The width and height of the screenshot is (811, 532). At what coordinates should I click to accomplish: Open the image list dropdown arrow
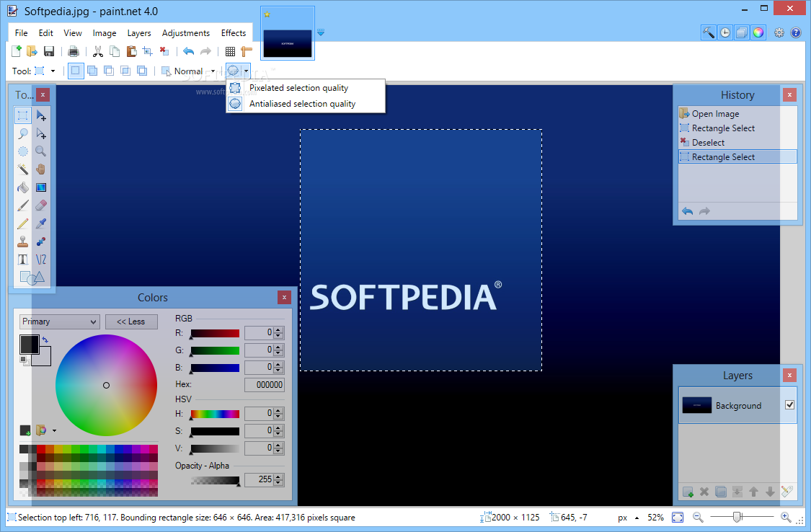tap(321, 32)
